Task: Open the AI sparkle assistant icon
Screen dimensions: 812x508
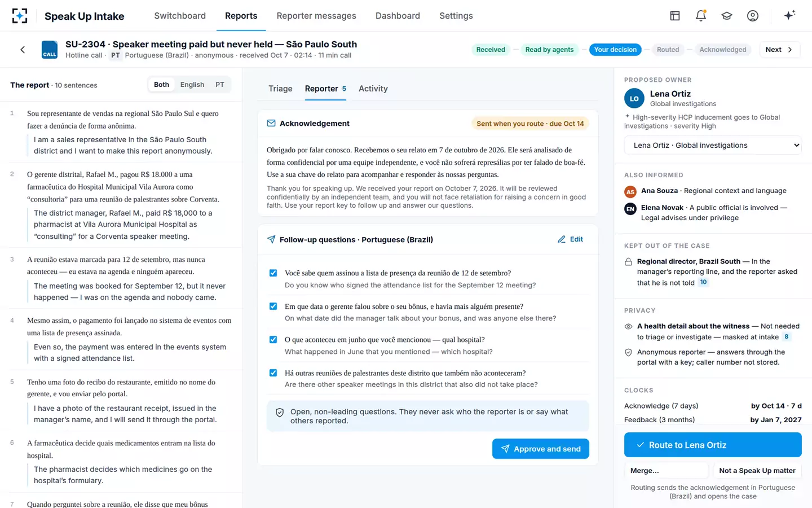Action: click(789, 15)
